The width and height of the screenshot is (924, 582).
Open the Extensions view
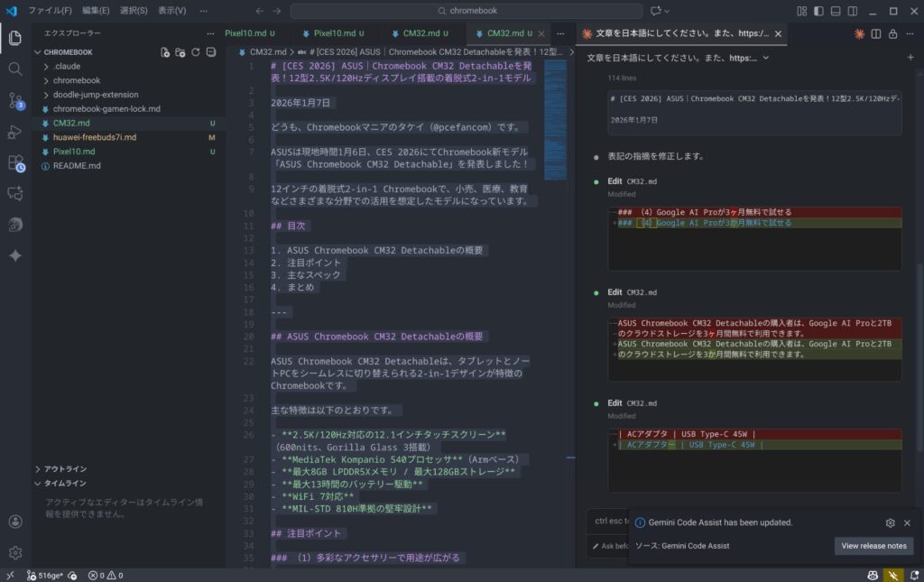(15, 163)
